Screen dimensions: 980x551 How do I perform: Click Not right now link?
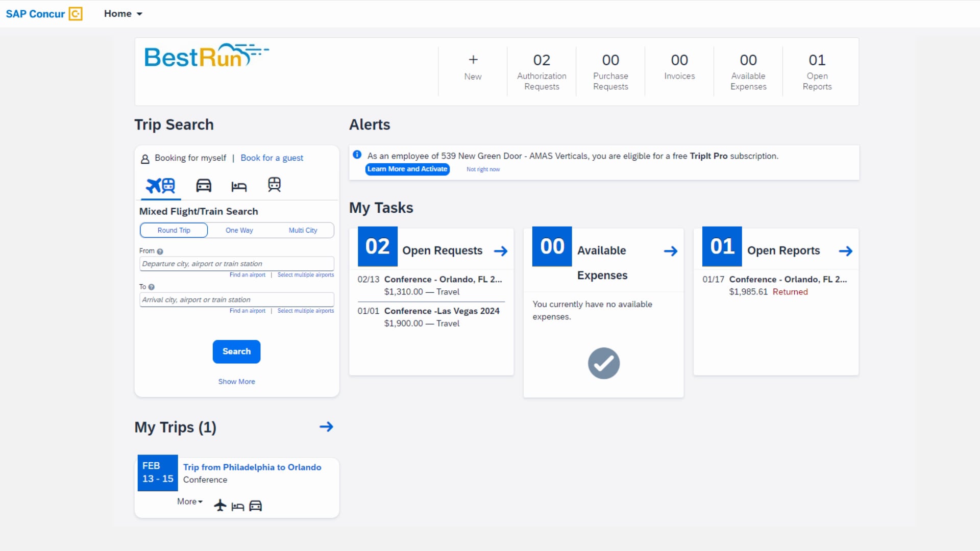[x=483, y=169]
